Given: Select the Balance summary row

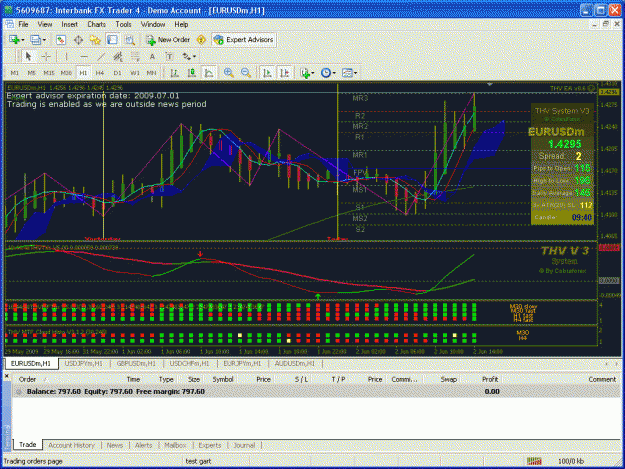Looking at the screenshot, I should pos(316,392).
